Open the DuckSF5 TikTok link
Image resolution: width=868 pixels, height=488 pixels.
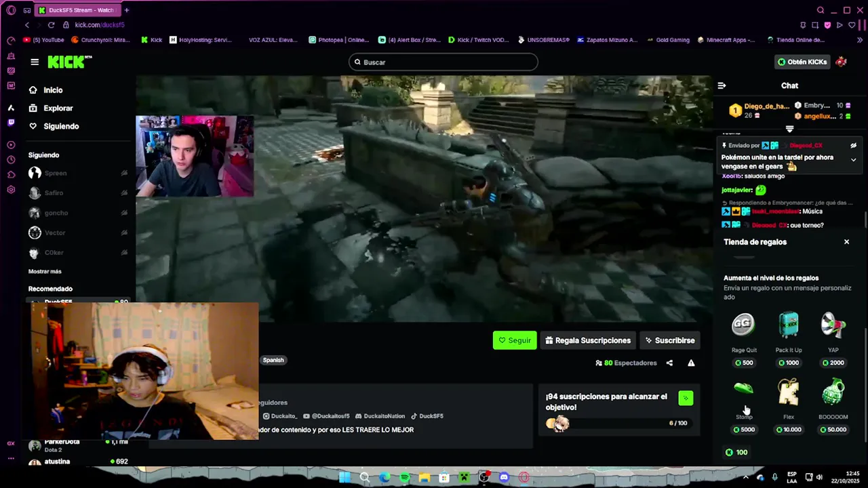pyautogui.click(x=427, y=416)
